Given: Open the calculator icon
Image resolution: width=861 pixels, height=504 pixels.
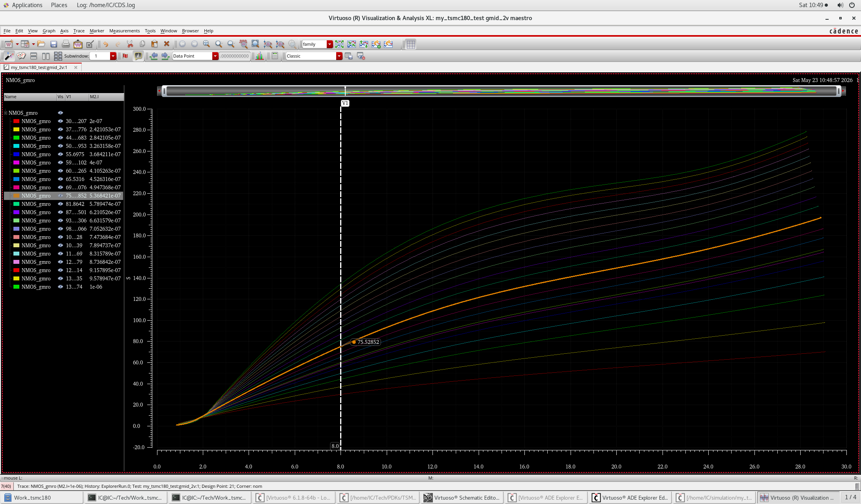Looking at the screenshot, I should click(275, 56).
